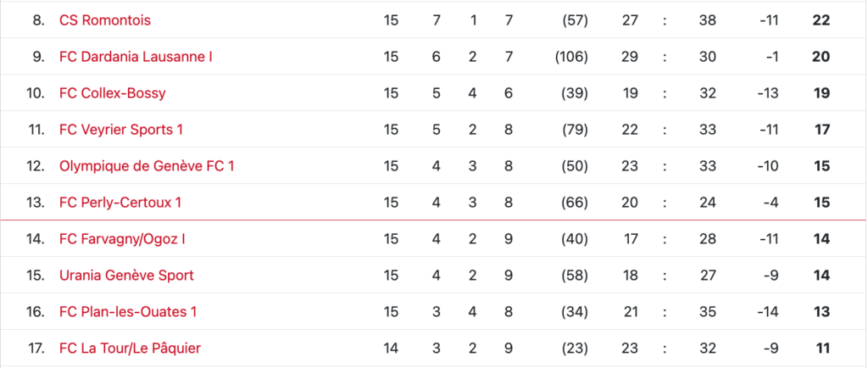Select FC Dardania Lausanne points total 20
This screenshot has height=368, width=868.
coord(821,57)
